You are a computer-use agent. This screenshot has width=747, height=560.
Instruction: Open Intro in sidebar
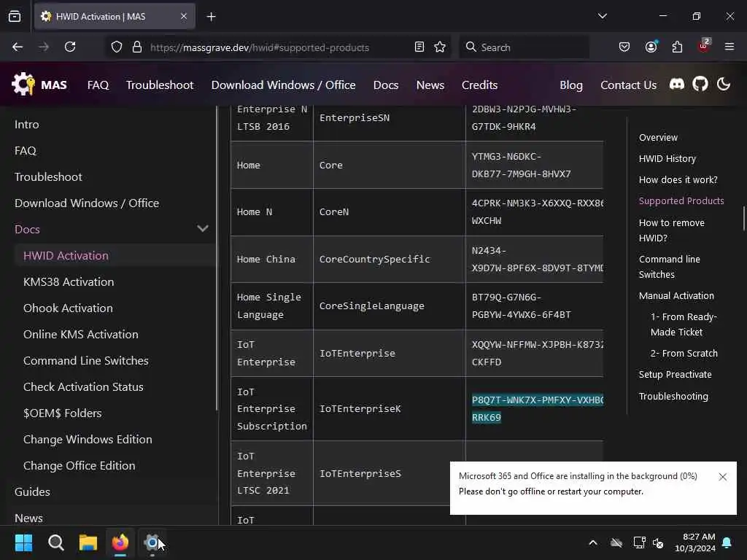click(x=27, y=124)
